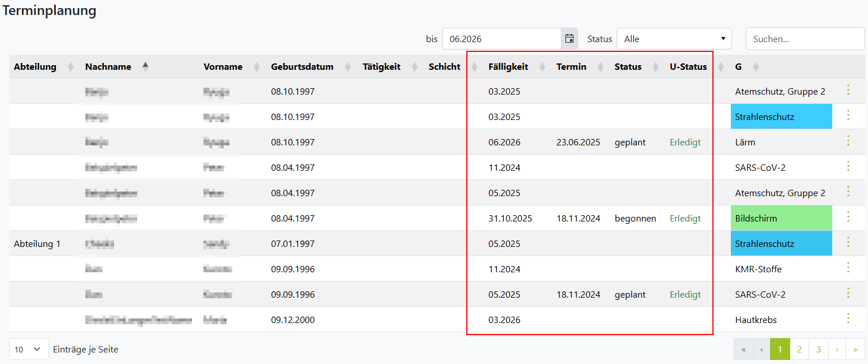Sort by U-Status using its sort arrows
The width and height of the screenshot is (868, 364).
720,67
